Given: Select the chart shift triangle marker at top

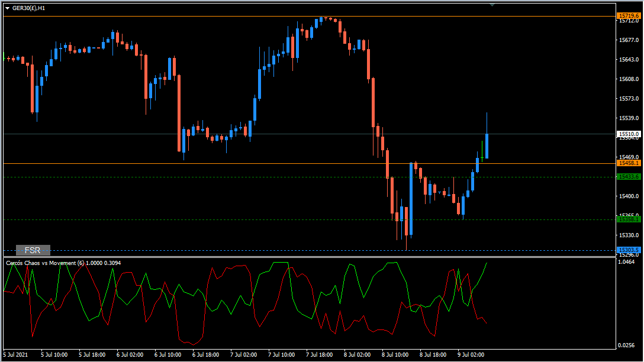Looking at the screenshot, I should [492, 5].
